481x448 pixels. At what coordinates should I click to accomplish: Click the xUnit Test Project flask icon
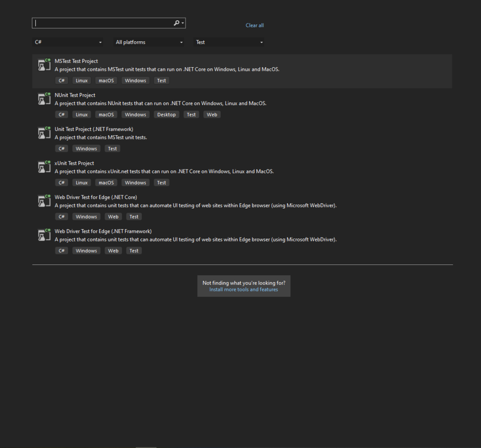[x=44, y=167]
